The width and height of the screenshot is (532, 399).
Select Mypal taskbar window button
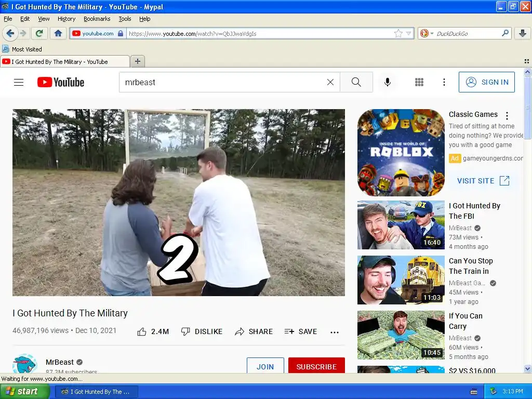[96, 392]
